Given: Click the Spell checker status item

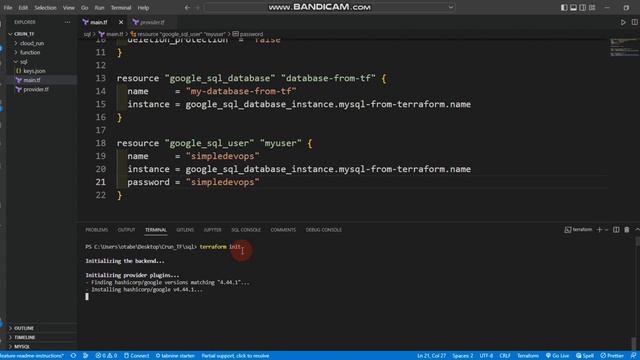Looking at the screenshot, I should [585, 356].
